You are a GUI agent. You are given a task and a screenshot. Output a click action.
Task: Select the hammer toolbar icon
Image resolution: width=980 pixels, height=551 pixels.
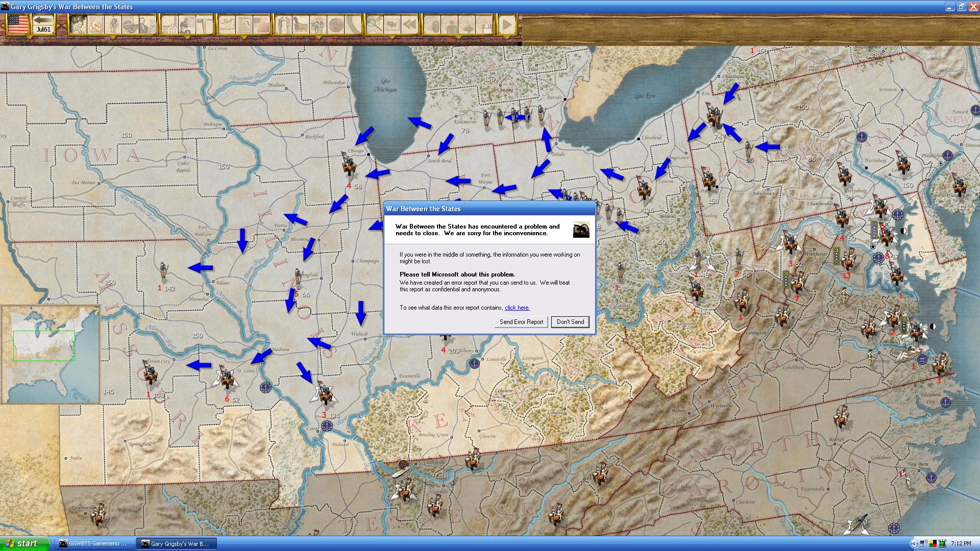pos(204,24)
